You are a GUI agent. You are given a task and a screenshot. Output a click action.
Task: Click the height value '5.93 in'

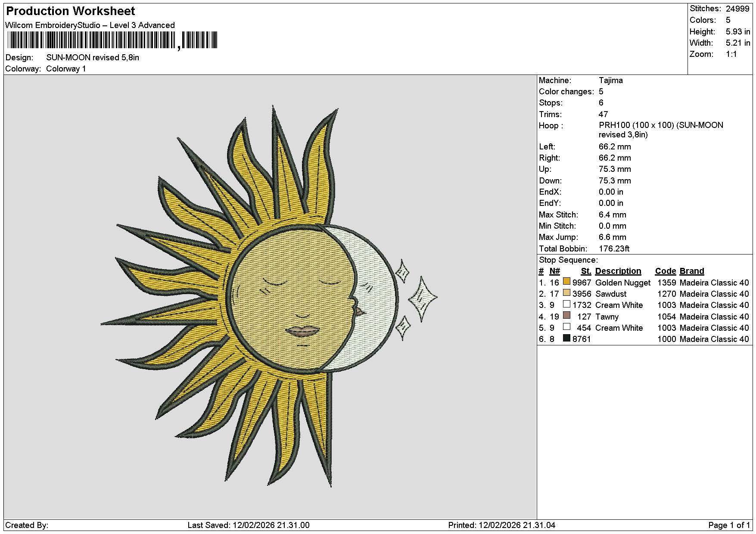[x=738, y=31]
